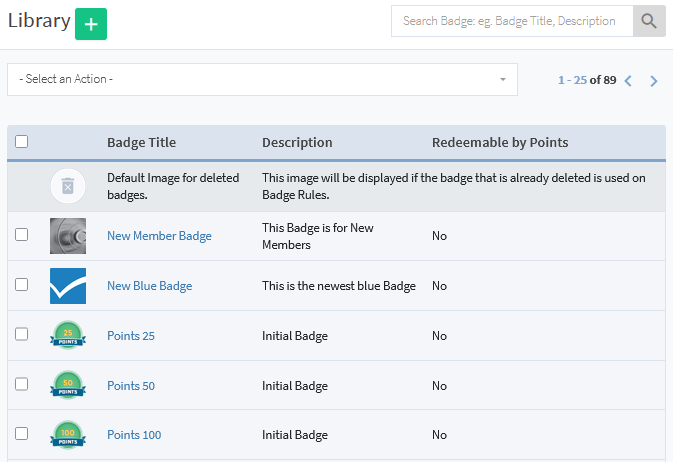Image resolution: width=673 pixels, height=462 pixels.
Task: Open the New Member Badge link
Action: (x=159, y=236)
